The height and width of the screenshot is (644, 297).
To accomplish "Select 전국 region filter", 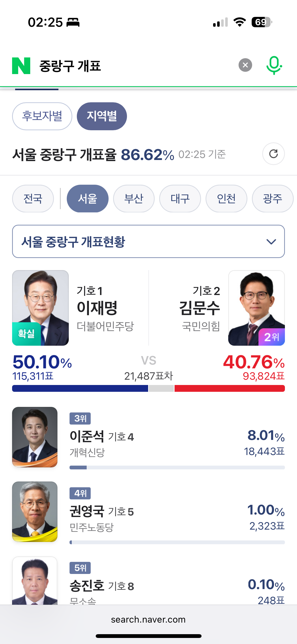I will [33, 199].
